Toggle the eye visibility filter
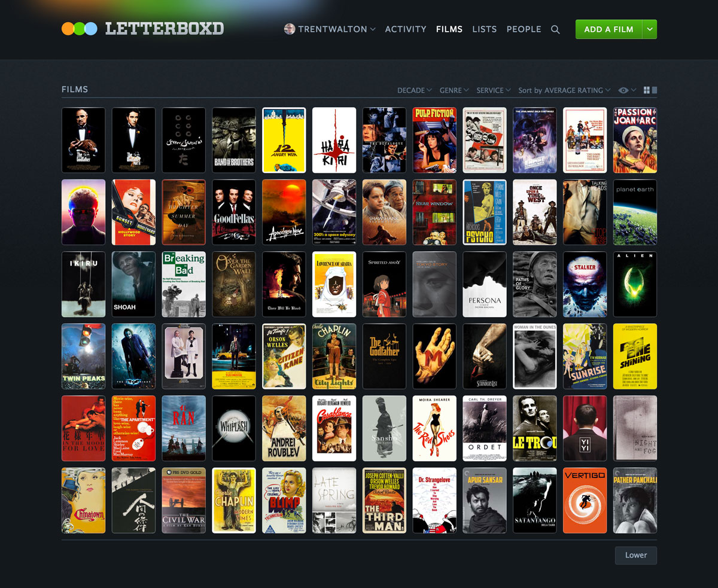 point(623,90)
